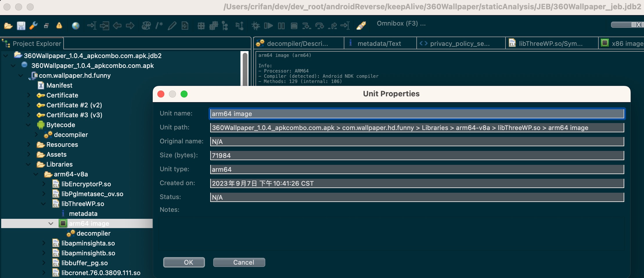Select the metadata item under libThreeWP.so
Image resolution: width=644 pixels, height=278 pixels.
click(x=83, y=214)
